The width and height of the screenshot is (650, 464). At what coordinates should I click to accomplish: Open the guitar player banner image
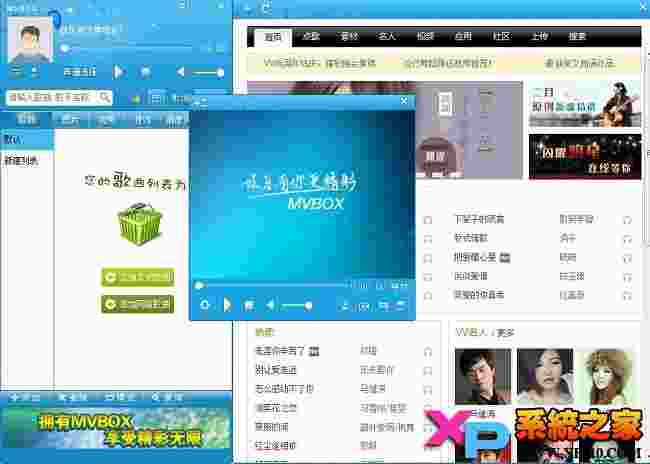(x=585, y=104)
